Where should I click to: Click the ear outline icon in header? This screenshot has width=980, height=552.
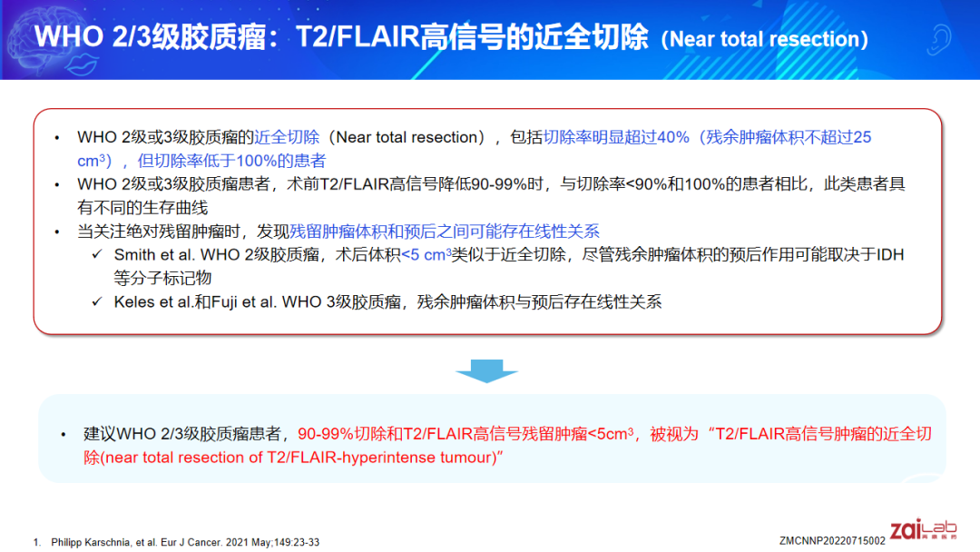(937, 39)
